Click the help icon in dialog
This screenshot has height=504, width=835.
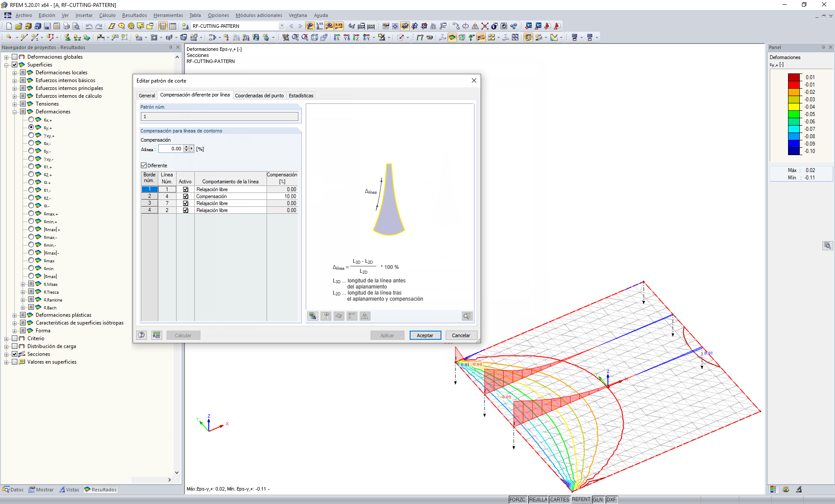click(x=142, y=335)
